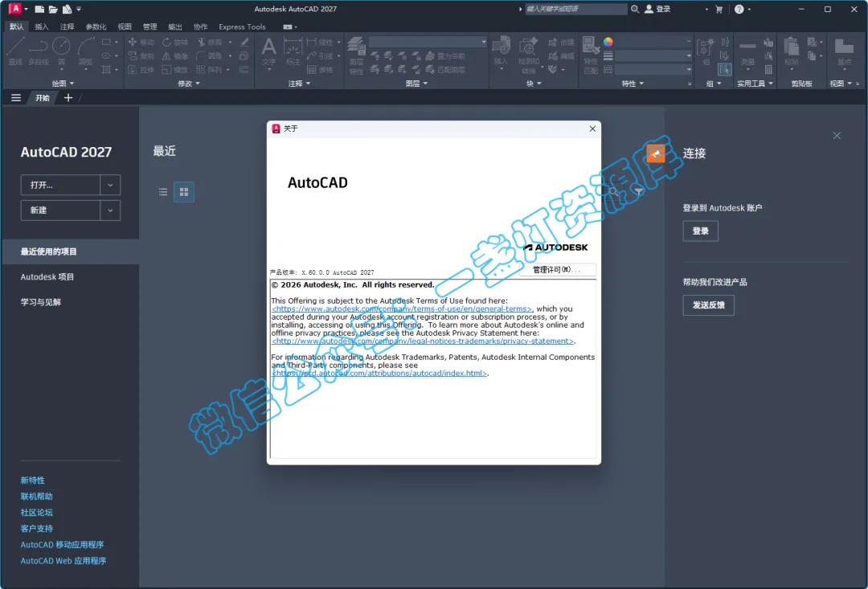Open the 注释 ribbon tab

pos(67,27)
